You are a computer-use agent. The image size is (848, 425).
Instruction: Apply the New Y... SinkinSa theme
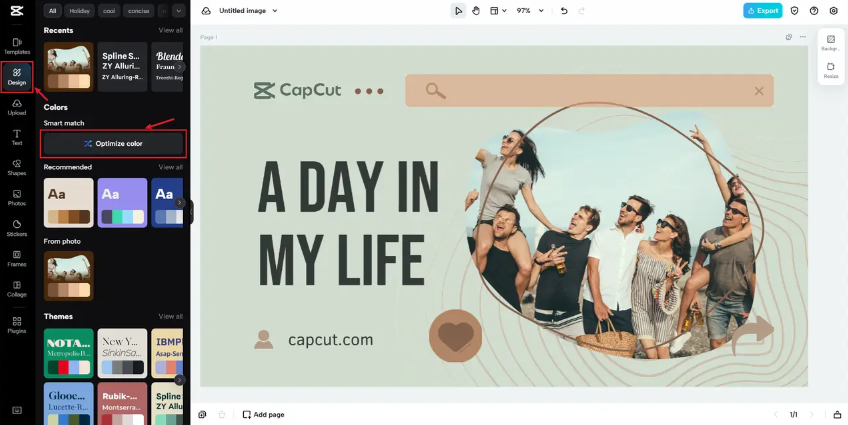[122, 353]
